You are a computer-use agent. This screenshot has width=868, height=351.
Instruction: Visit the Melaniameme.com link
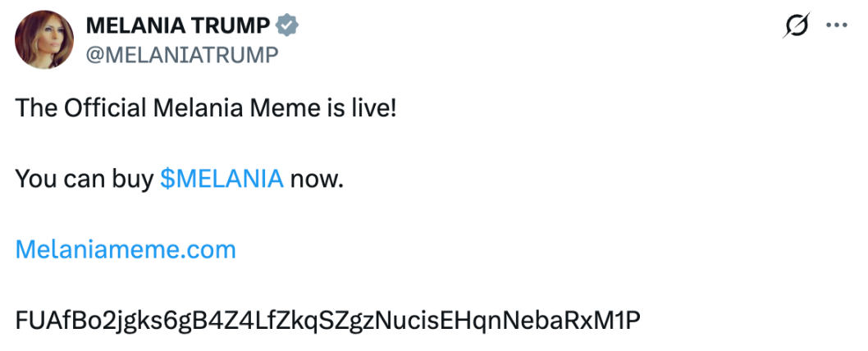(126, 249)
